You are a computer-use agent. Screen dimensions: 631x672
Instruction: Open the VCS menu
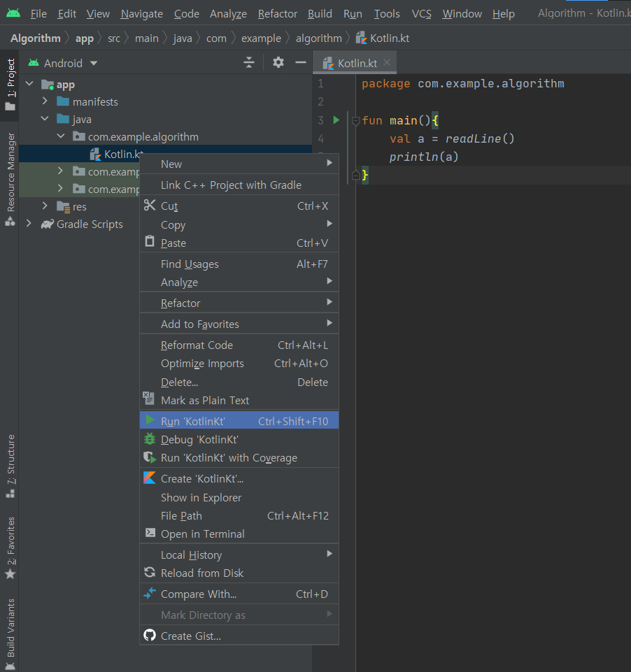pyautogui.click(x=421, y=14)
